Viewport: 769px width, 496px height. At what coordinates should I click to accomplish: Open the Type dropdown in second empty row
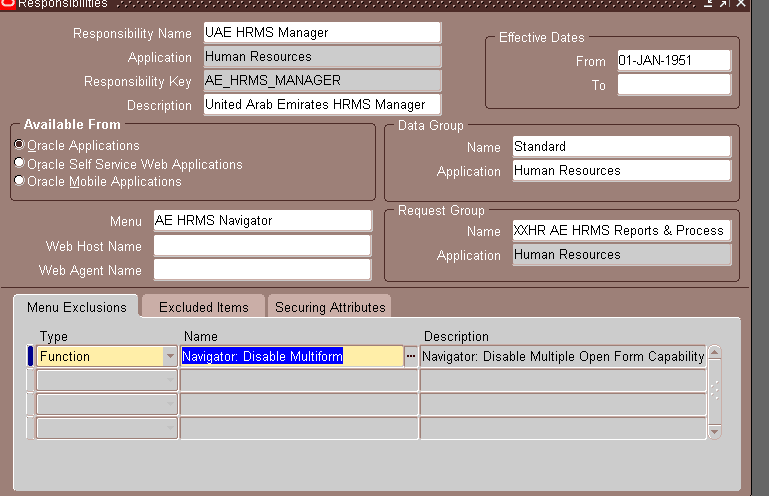click(170, 380)
